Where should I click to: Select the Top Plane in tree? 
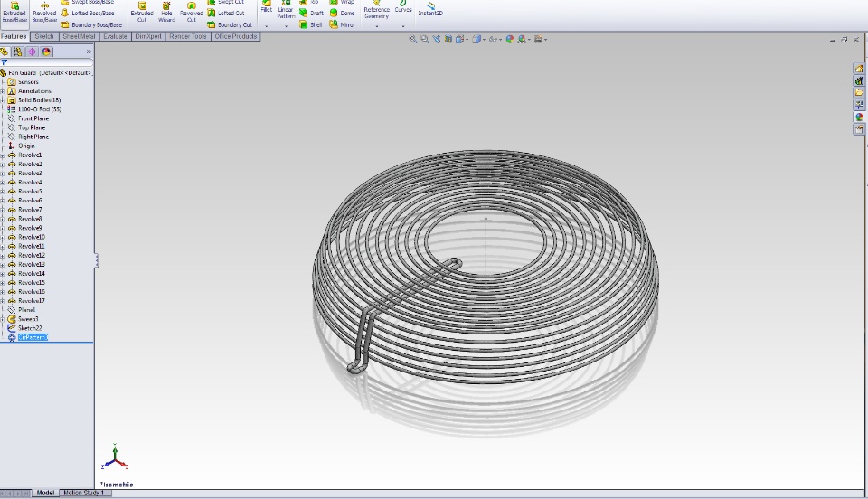[x=32, y=127]
